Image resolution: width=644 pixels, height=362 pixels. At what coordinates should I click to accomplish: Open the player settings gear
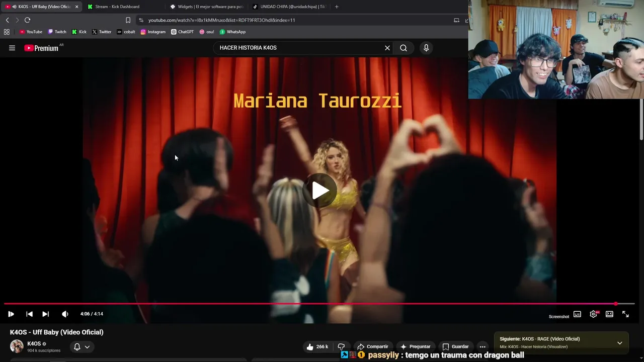[594, 314]
